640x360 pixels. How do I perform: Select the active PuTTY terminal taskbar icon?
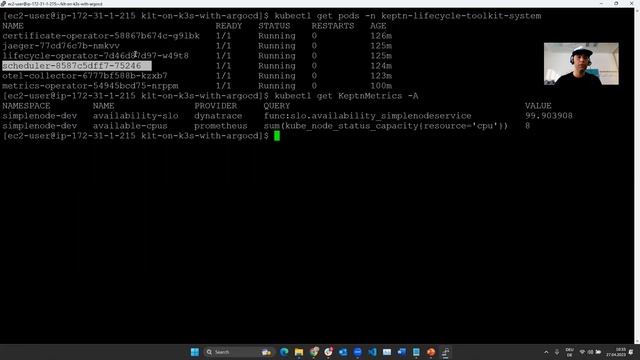point(446,352)
